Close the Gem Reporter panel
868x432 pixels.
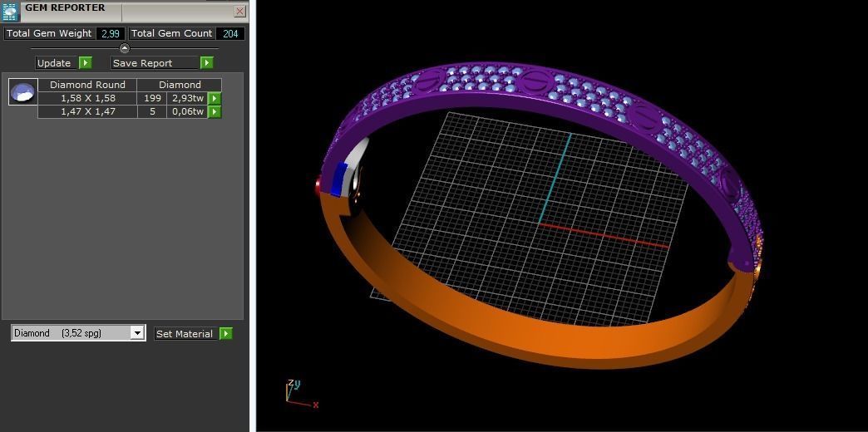click(x=239, y=11)
